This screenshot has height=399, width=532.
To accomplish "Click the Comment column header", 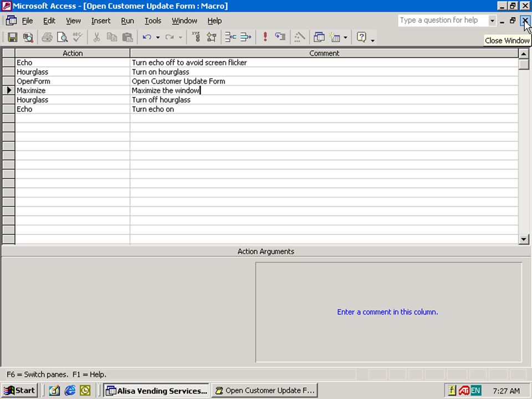I will tap(324, 53).
